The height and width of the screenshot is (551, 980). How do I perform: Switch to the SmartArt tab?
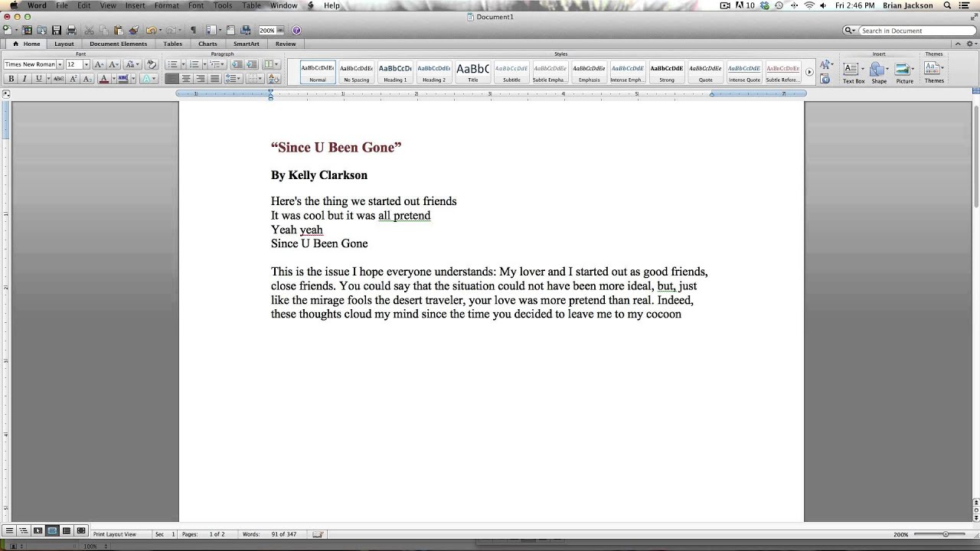pyautogui.click(x=247, y=44)
